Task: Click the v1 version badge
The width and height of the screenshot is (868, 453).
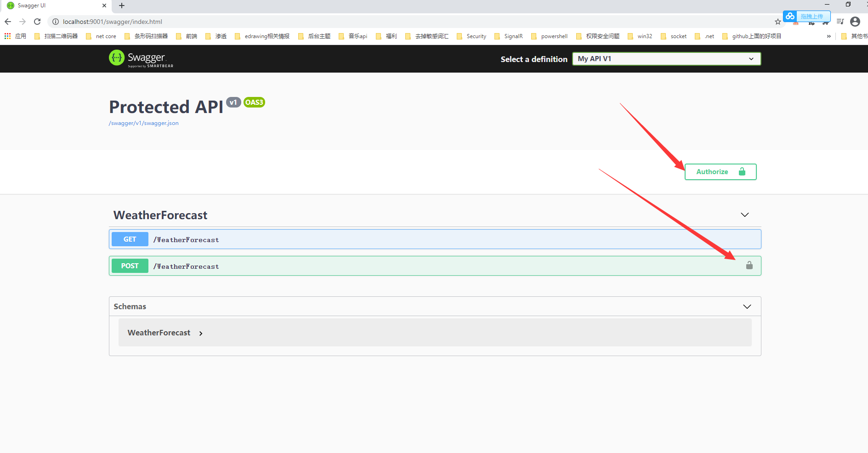Action: pyautogui.click(x=233, y=102)
